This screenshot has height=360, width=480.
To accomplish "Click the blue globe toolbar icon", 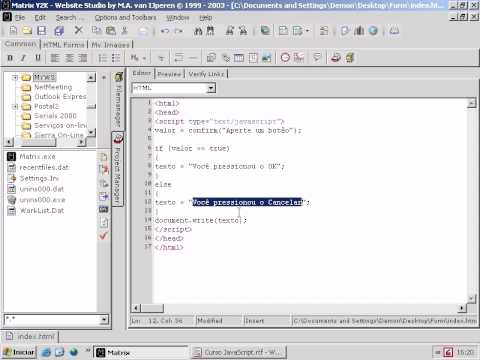I will tap(373, 31).
